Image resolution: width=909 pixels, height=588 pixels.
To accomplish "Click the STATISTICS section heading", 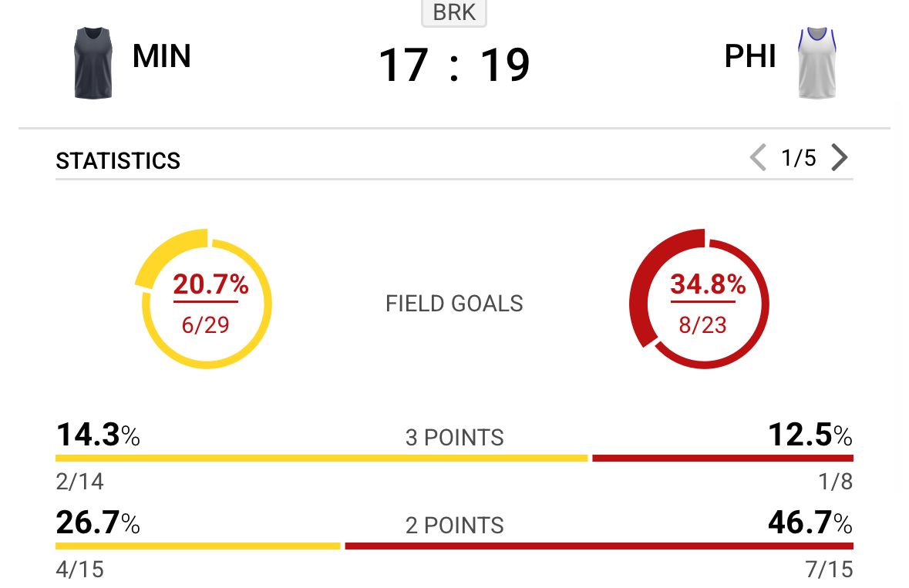I will point(118,161).
